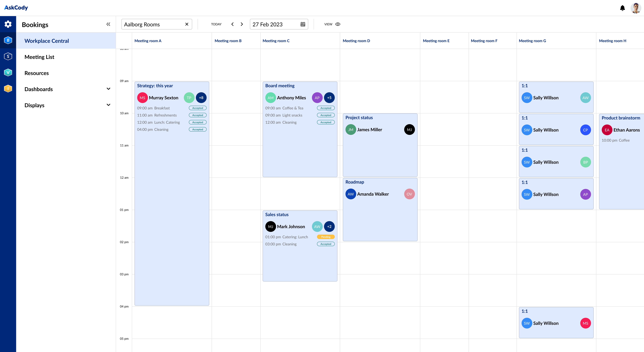Open the settings gear icon
644x352 pixels.
point(8,24)
